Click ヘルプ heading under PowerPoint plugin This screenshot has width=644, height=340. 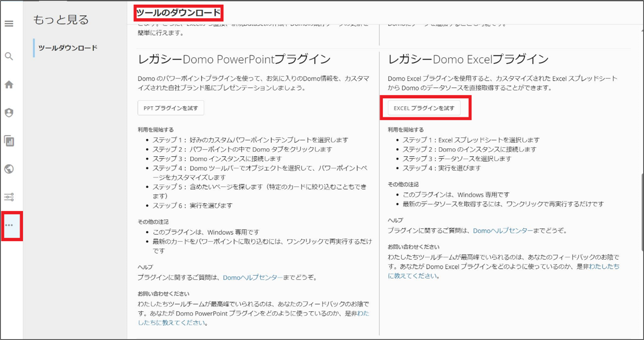[x=145, y=267]
